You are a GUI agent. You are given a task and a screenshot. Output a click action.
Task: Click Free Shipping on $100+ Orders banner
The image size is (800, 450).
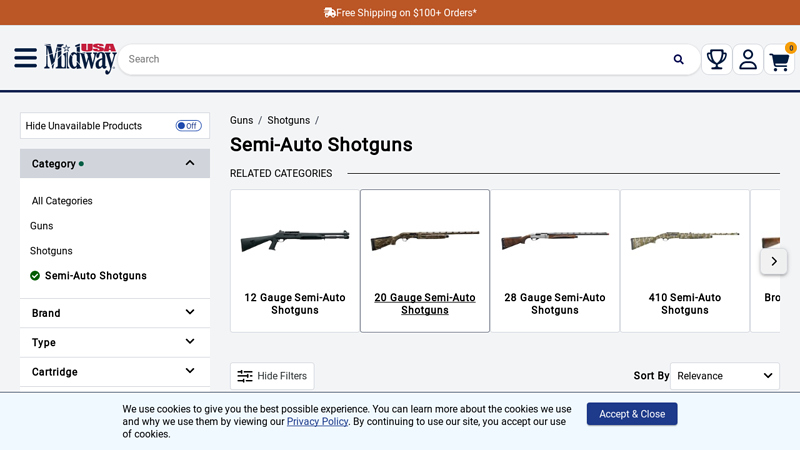(400, 13)
